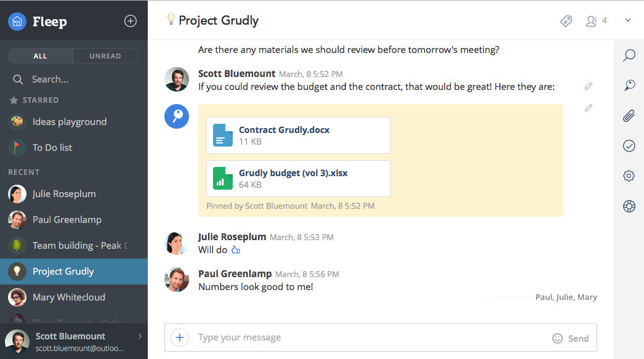Click the Send button
The width and height of the screenshot is (644, 359).
pyautogui.click(x=578, y=338)
